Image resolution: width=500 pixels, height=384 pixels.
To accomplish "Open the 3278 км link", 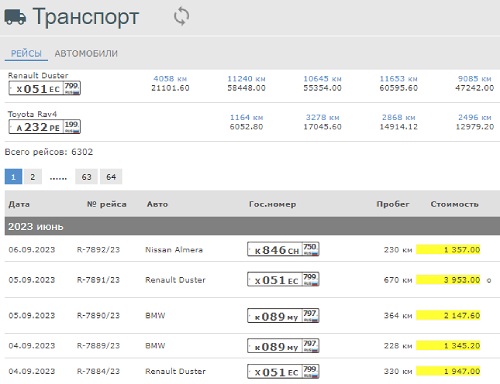I will pos(322,117).
